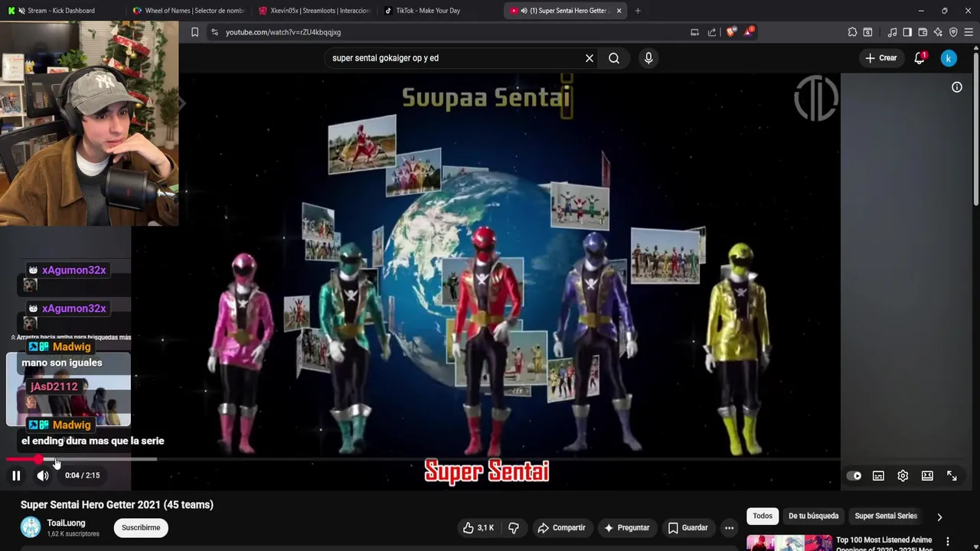
Task: Open the Leo AI sparkle icon
Action: click(x=938, y=32)
